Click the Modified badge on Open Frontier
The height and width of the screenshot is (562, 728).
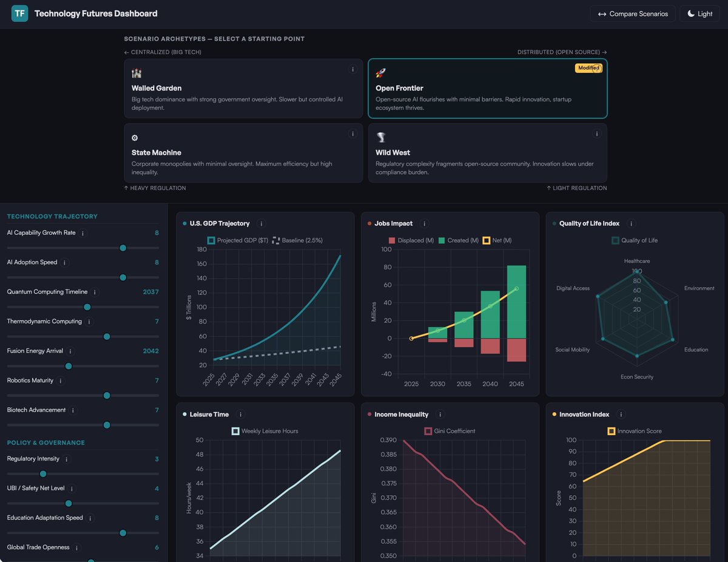pos(588,68)
